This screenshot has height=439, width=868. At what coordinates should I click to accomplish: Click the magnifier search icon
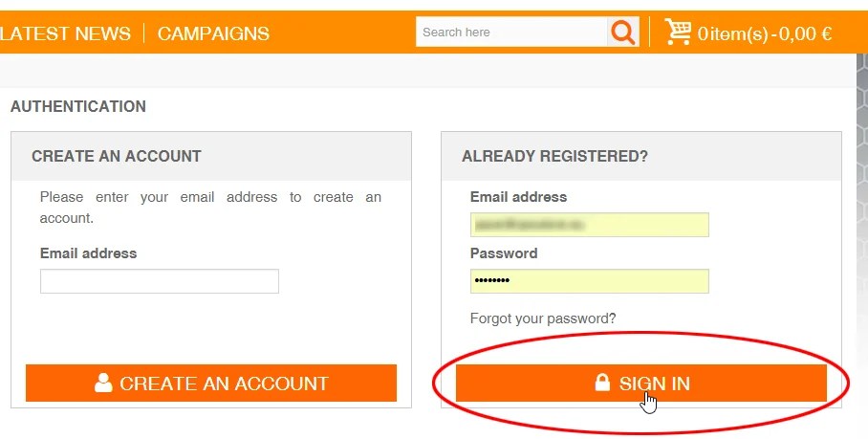click(x=622, y=33)
